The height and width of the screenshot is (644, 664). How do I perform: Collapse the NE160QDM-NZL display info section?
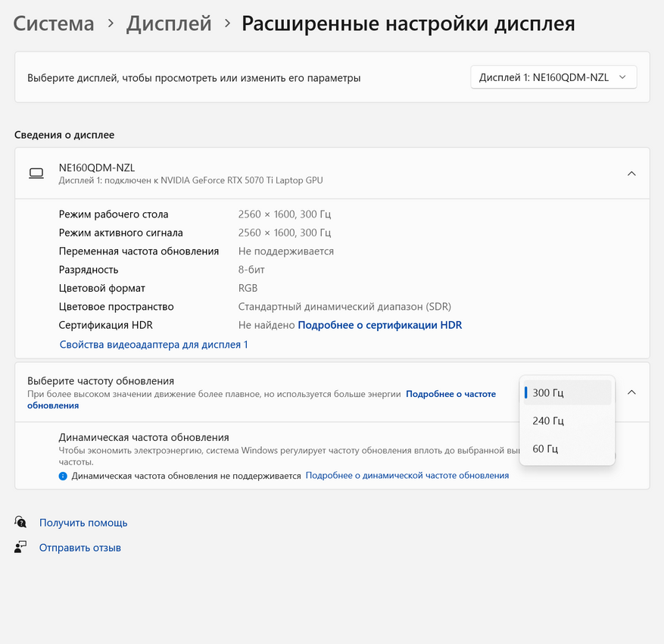tap(631, 174)
